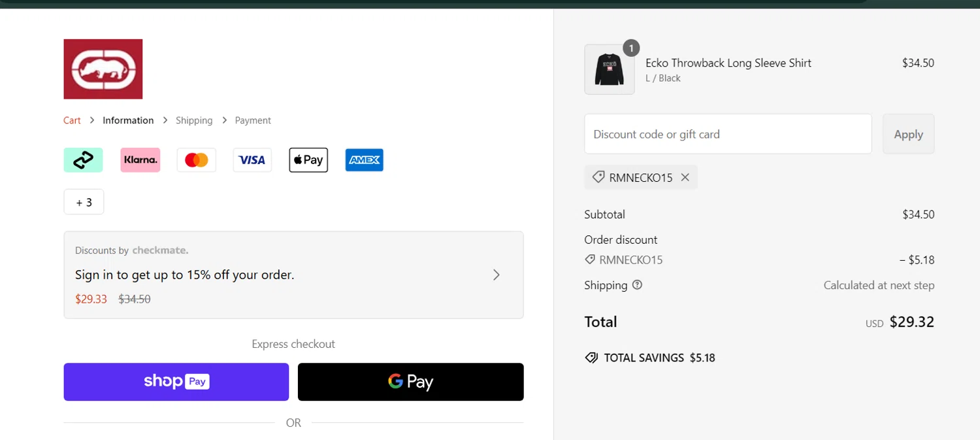980x440 pixels.
Task: Select the Visa payment icon
Action: click(252, 160)
